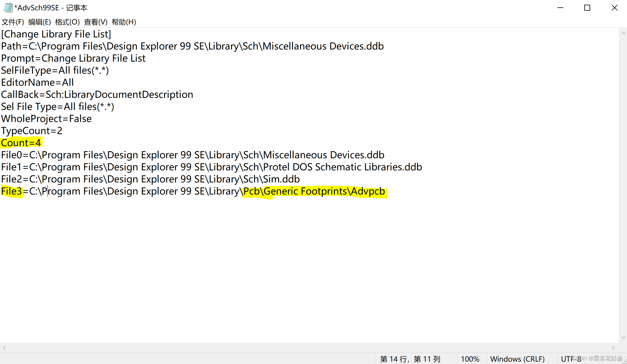
Task: Click the "CallBack=Sch:LibraryDocumentDescription" line
Action: [x=97, y=95]
